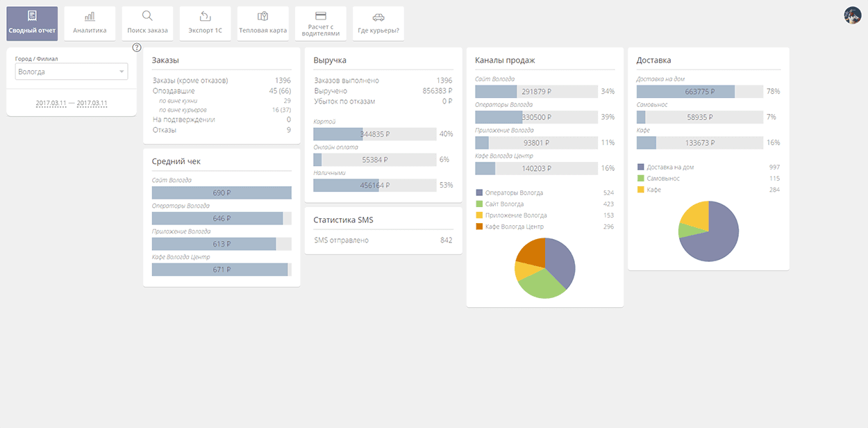Click the delivery pie chart
Image resolution: width=868 pixels, height=428 pixels.
709,231
